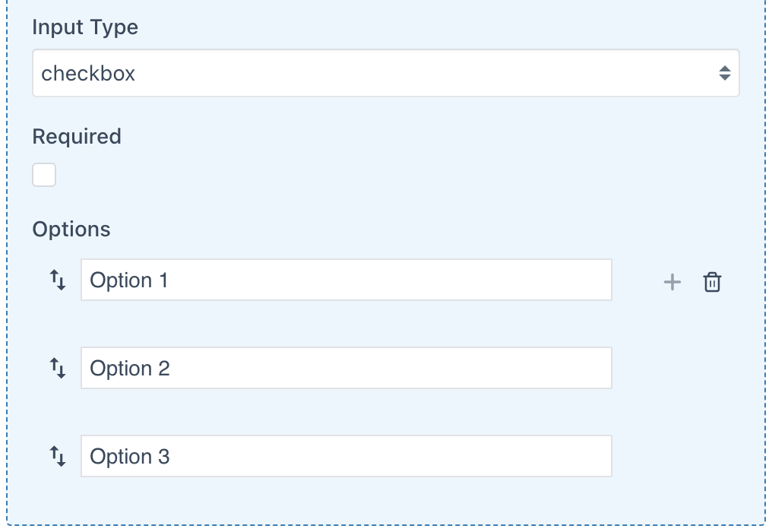Click the stepper arrows on the Input Type select

pyautogui.click(x=726, y=73)
